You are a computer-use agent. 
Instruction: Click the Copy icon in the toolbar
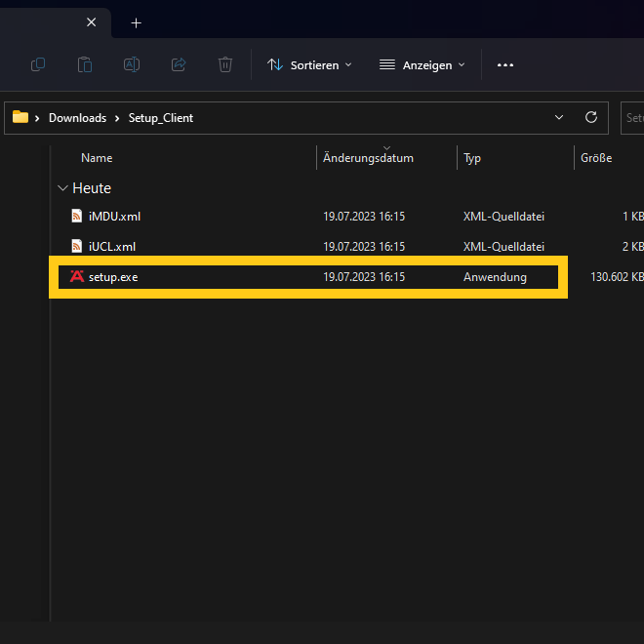[x=38, y=64]
